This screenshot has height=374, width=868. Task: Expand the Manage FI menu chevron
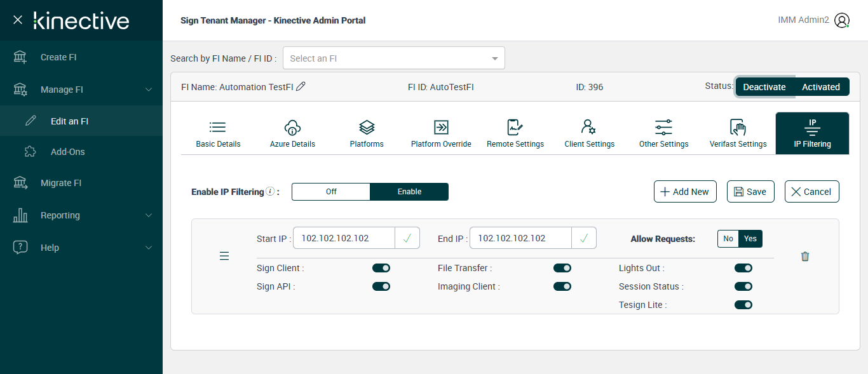click(149, 90)
